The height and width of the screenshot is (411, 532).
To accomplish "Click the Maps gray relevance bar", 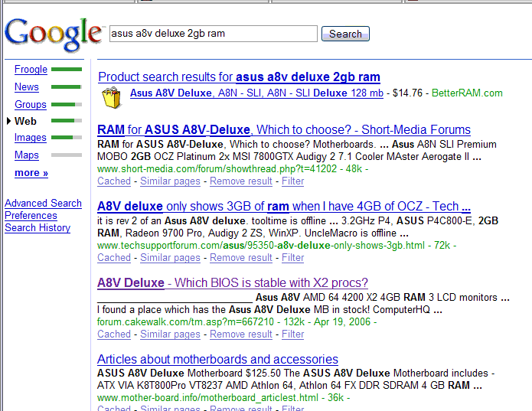I will pos(67,155).
